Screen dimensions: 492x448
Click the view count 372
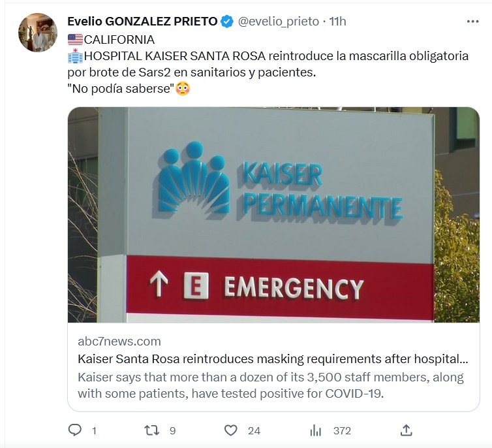click(x=342, y=431)
